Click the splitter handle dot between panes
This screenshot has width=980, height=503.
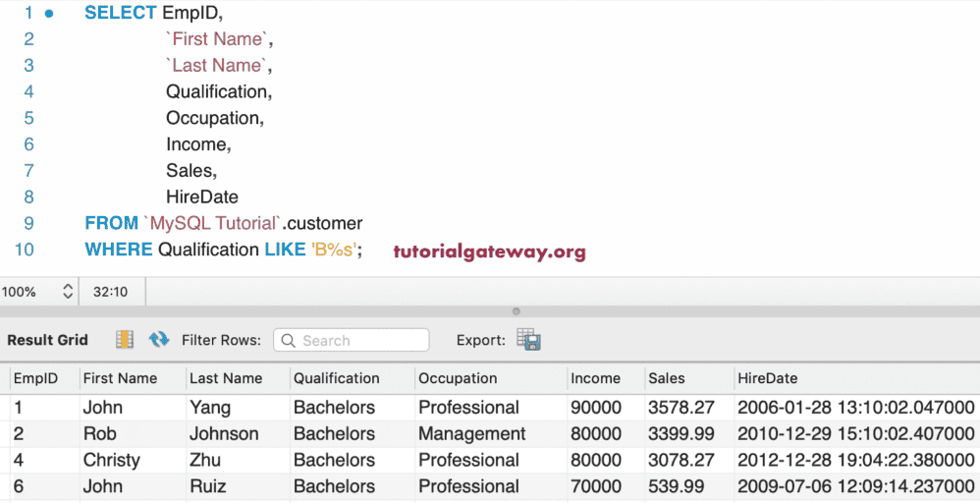pyautogui.click(x=517, y=310)
